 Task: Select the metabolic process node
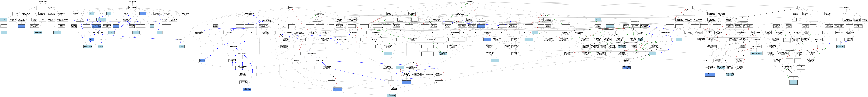pos(689,8)
